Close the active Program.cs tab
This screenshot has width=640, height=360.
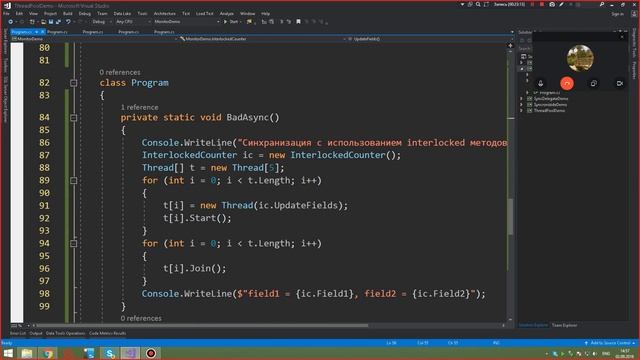tap(42, 32)
